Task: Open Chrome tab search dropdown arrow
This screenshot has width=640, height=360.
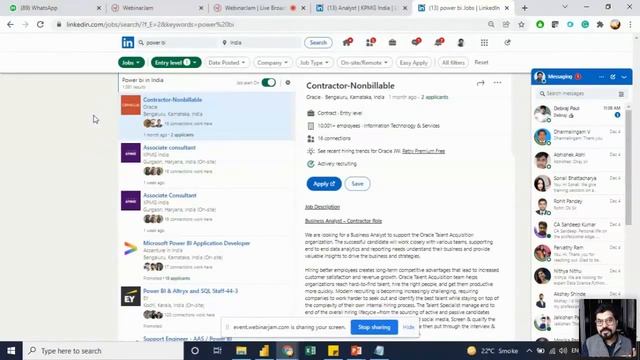Action: click(x=564, y=7)
